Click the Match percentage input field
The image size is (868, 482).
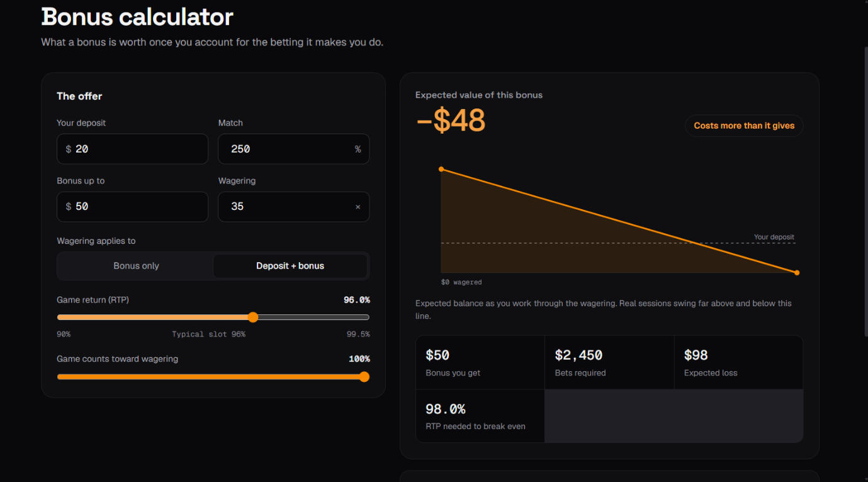tap(293, 149)
